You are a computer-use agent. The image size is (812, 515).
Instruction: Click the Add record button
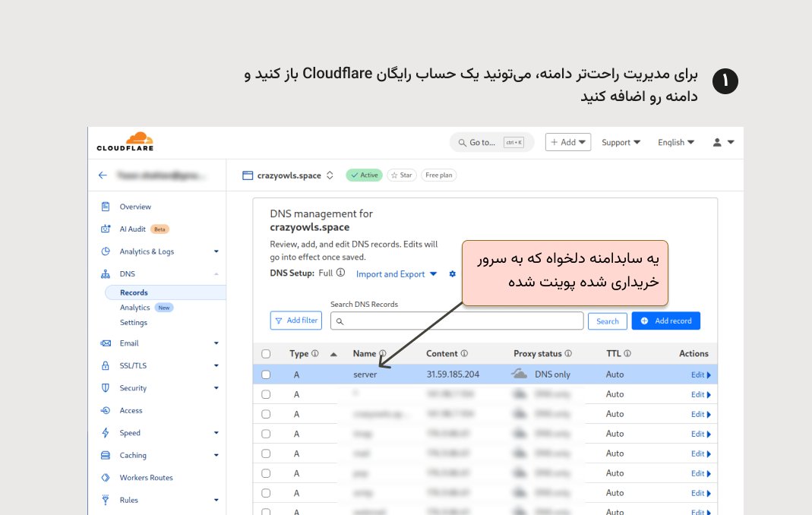click(x=665, y=321)
